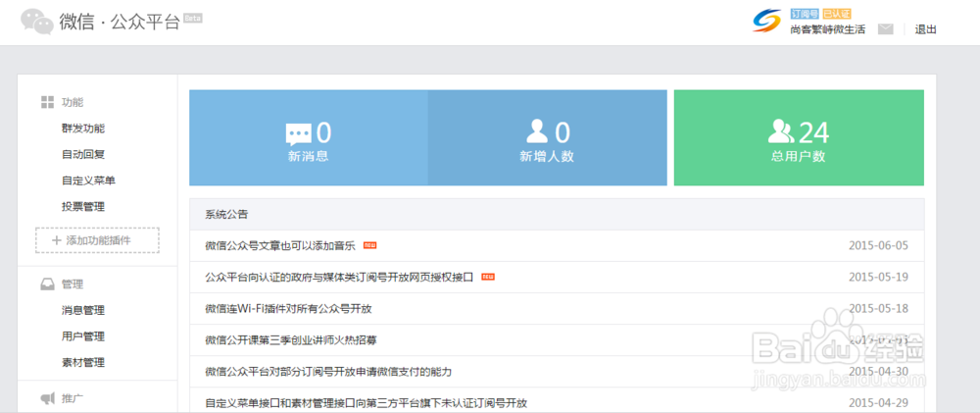Open the 新增人数 tile

point(548,137)
